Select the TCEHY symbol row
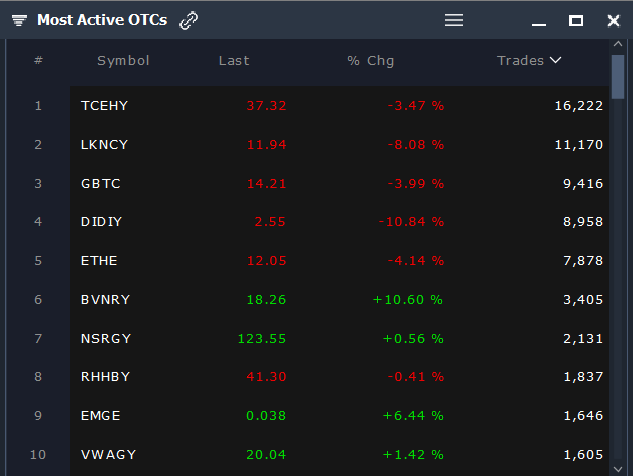Viewport: 633px width, 476px height. (x=104, y=105)
